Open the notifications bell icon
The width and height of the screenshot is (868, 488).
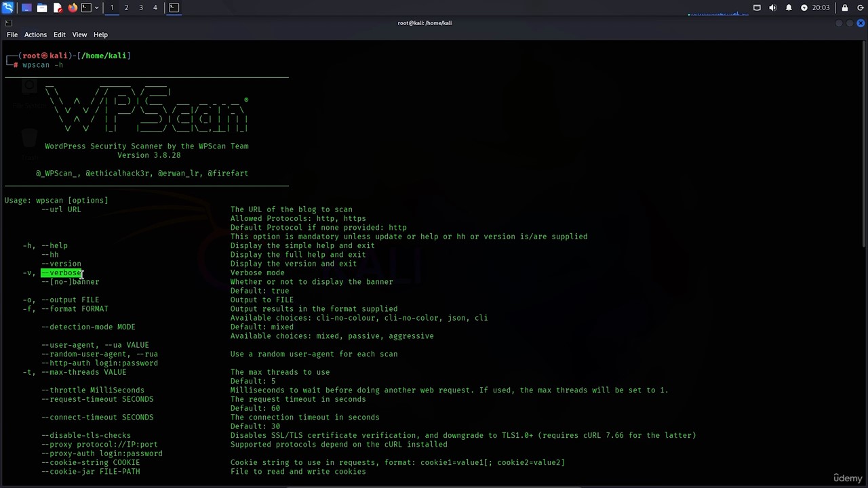(x=789, y=7)
